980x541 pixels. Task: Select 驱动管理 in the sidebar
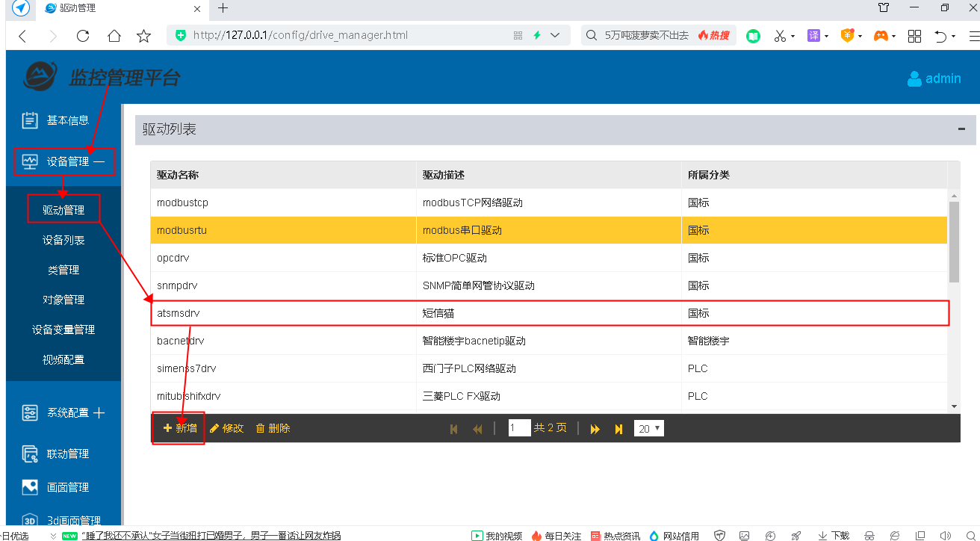pyautogui.click(x=63, y=210)
